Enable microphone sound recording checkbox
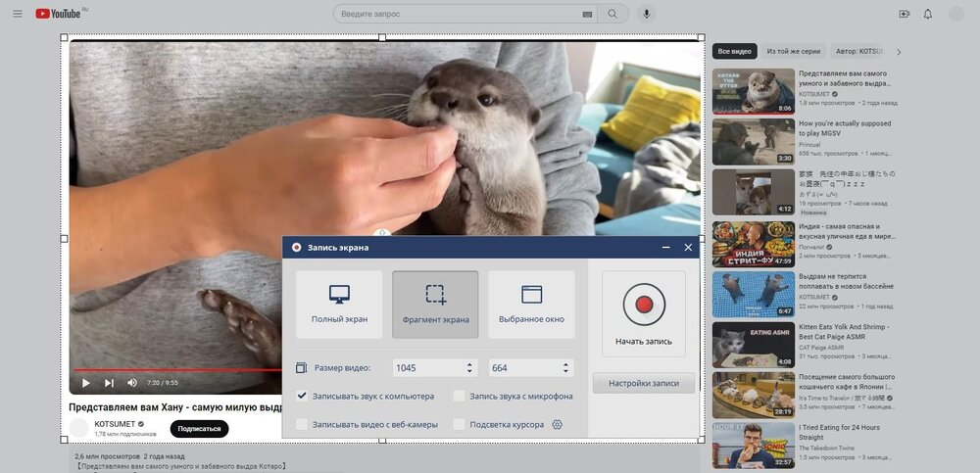Viewport: 980px width, 473px height. [459, 396]
